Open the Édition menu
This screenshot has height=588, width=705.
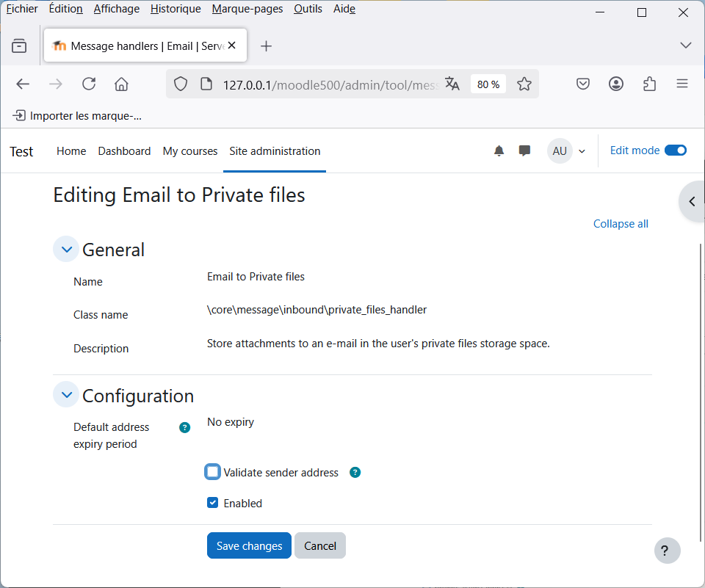tap(65, 9)
